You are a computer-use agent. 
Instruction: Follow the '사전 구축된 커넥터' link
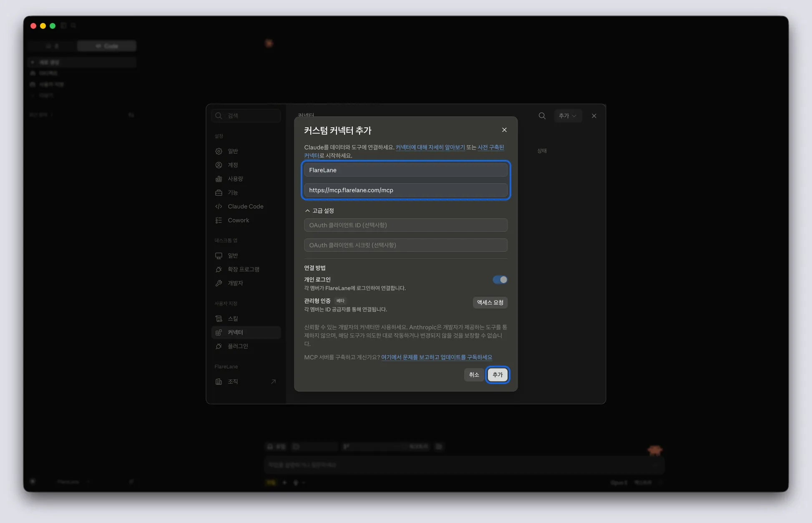(491, 147)
